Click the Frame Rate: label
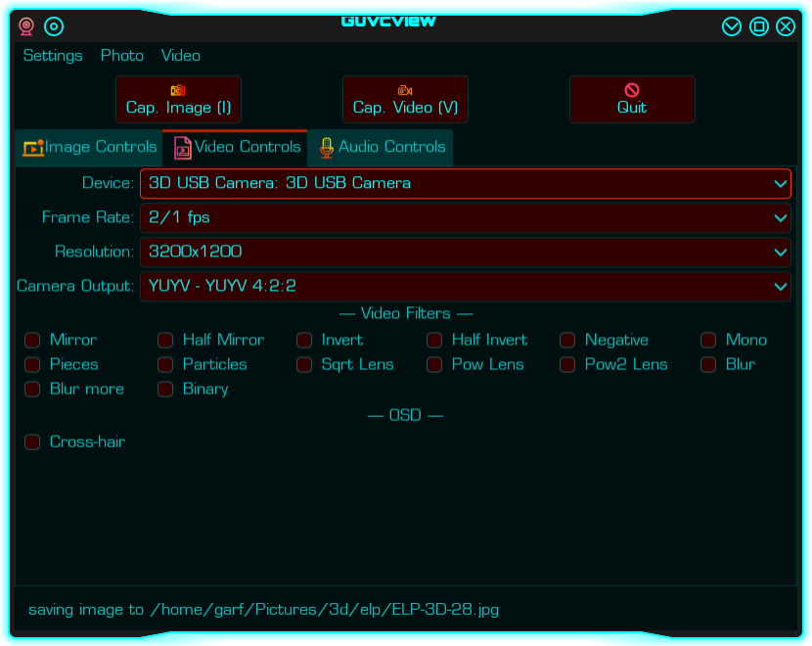 88,217
